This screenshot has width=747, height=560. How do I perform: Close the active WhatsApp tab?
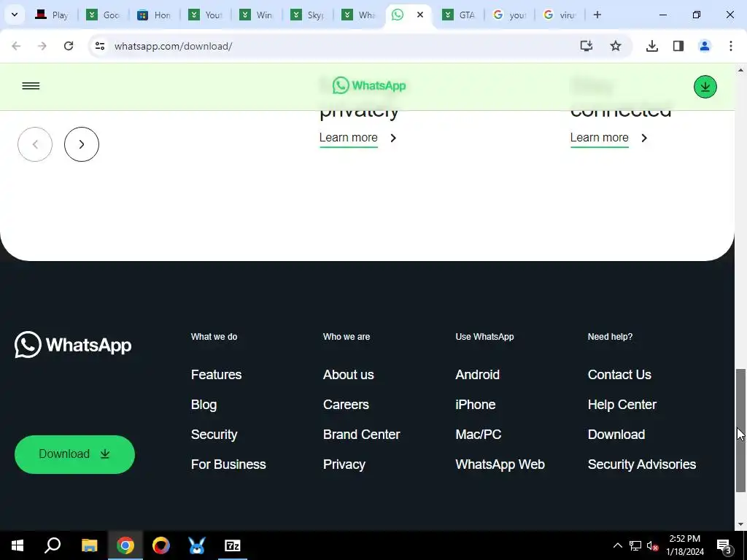pos(420,15)
